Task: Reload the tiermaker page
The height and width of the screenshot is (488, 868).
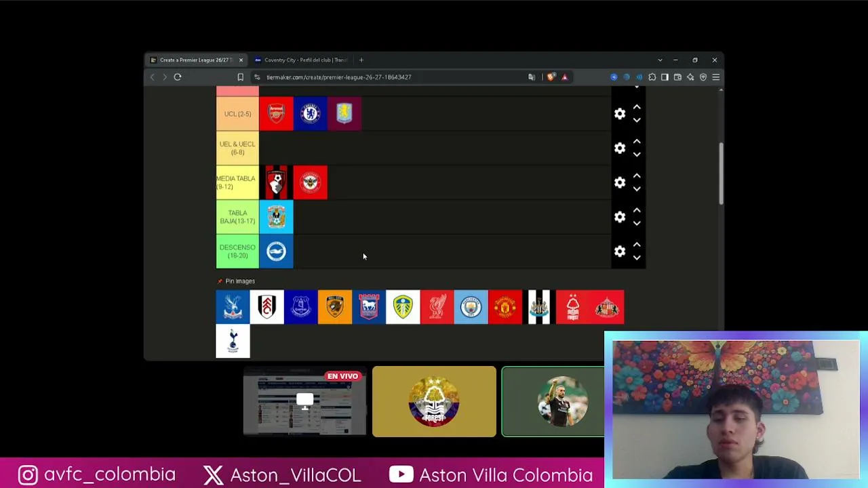Action: pyautogui.click(x=178, y=77)
